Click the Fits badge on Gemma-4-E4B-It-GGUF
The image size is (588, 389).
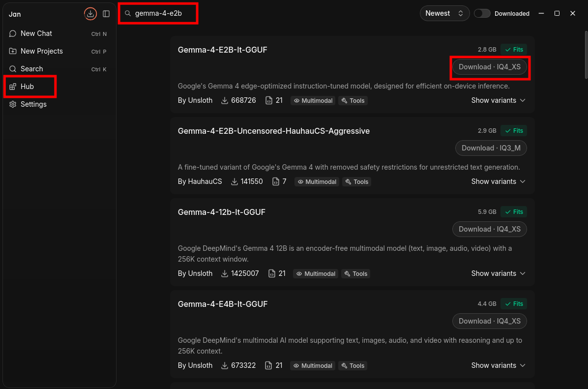(x=514, y=304)
